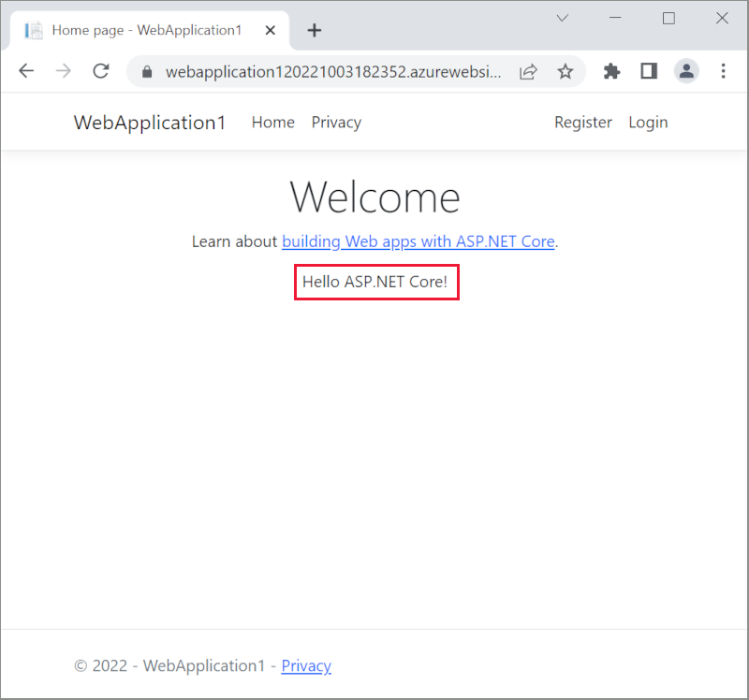
Task: Click the browser profile avatar icon
Action: coord(686,71)
